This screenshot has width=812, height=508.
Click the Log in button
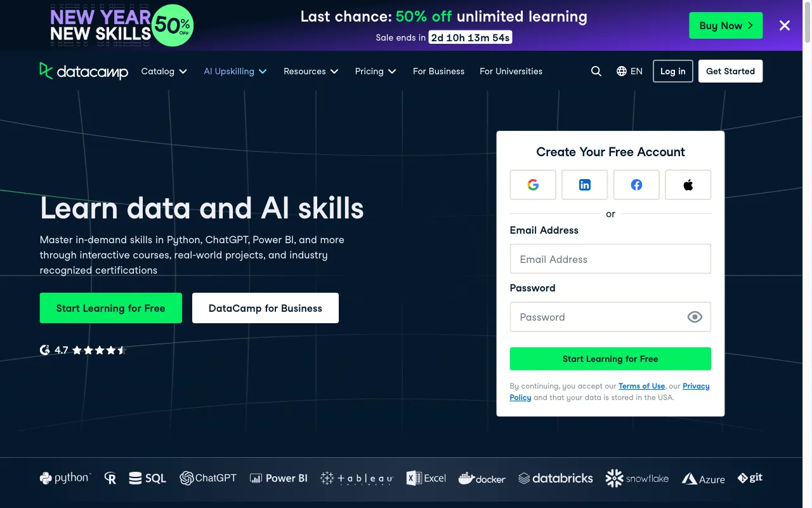672,71
